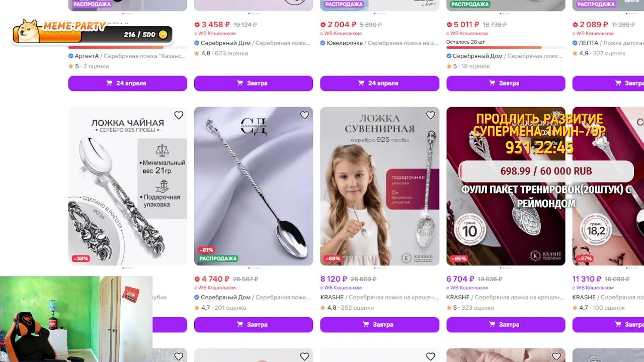The height and width of the screenshot is (362, 644).
Task: Favorite the Ложка чайная product with heart icon
Action: tap(179, 116)
